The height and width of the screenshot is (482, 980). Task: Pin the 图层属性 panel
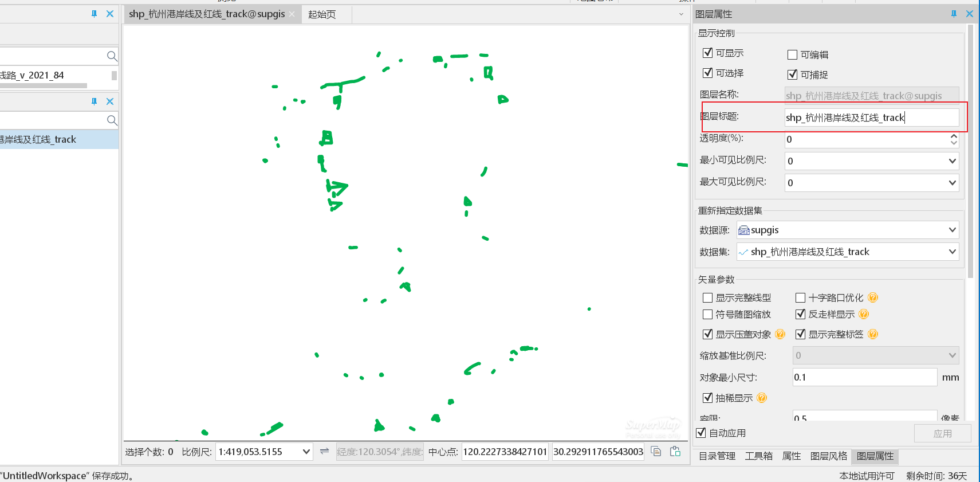tap(954, 14)
